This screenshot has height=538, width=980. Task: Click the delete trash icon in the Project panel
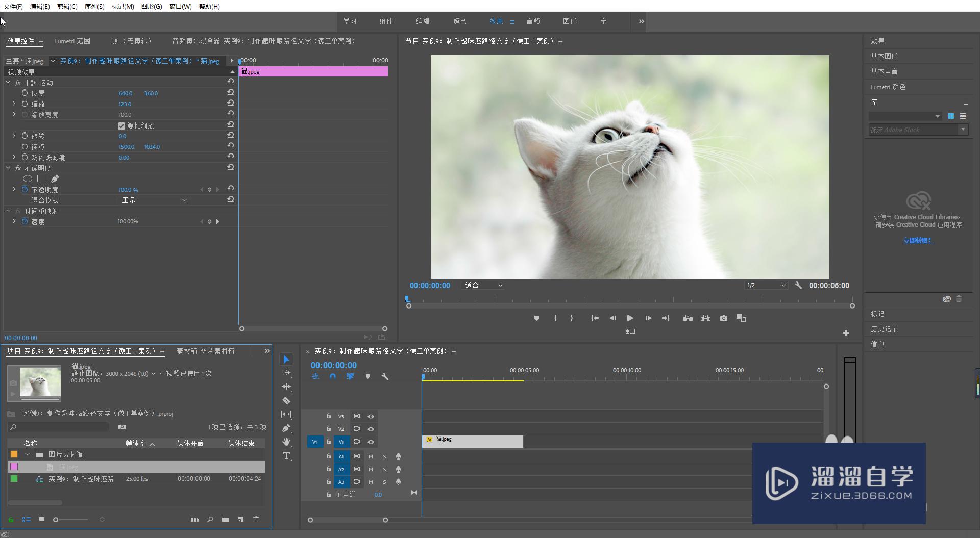pos(256,520)
